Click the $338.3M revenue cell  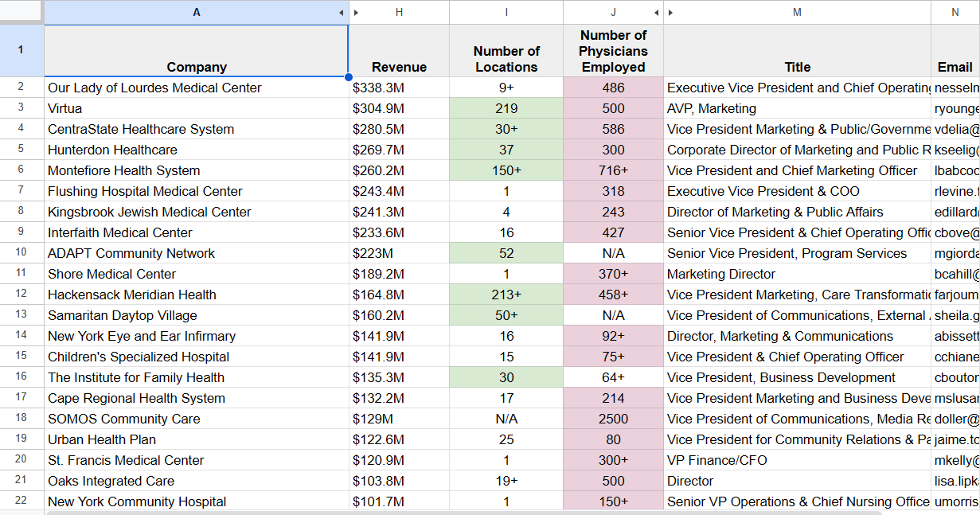[399, 88]
